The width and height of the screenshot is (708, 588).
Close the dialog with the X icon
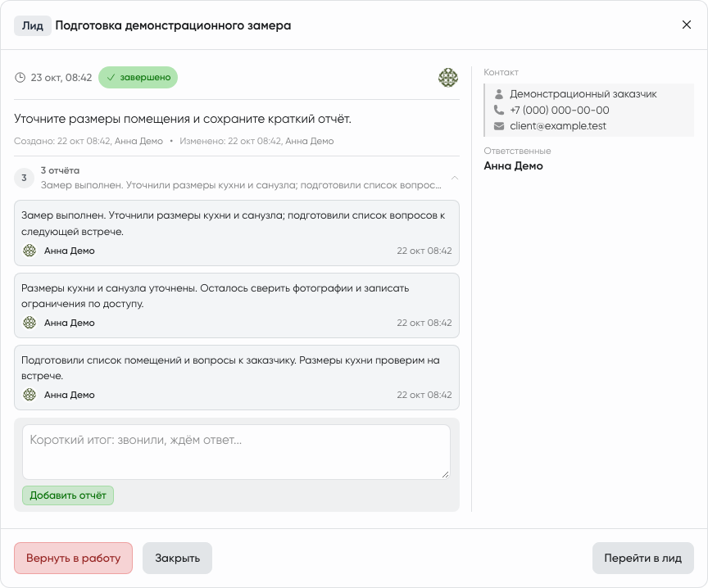(687, 25)
